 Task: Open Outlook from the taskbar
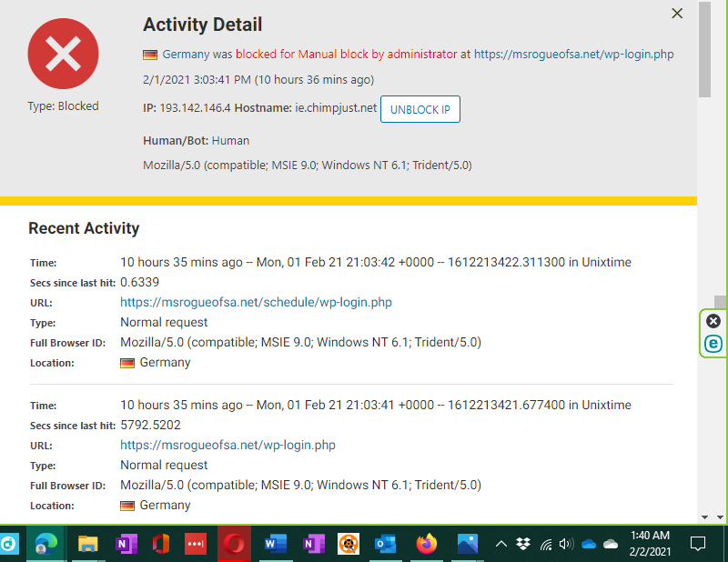[x=385, y=544]
